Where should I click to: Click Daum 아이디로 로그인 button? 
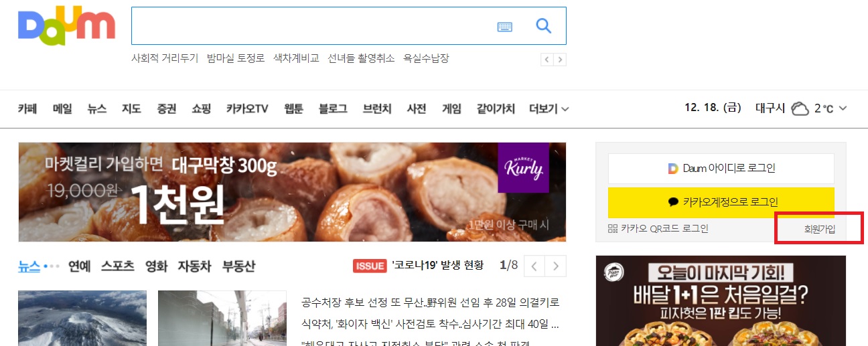[x=721, y=169]
